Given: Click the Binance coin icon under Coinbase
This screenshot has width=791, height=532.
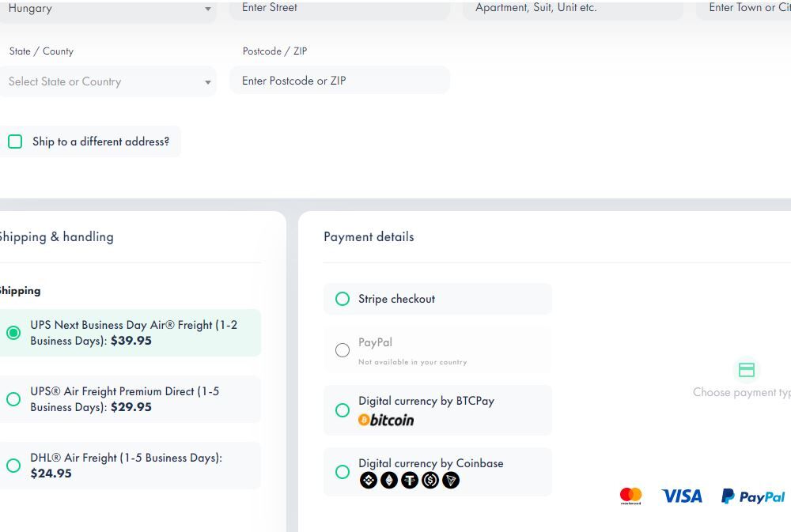Looking at the screenshot, I should [369, 481].
